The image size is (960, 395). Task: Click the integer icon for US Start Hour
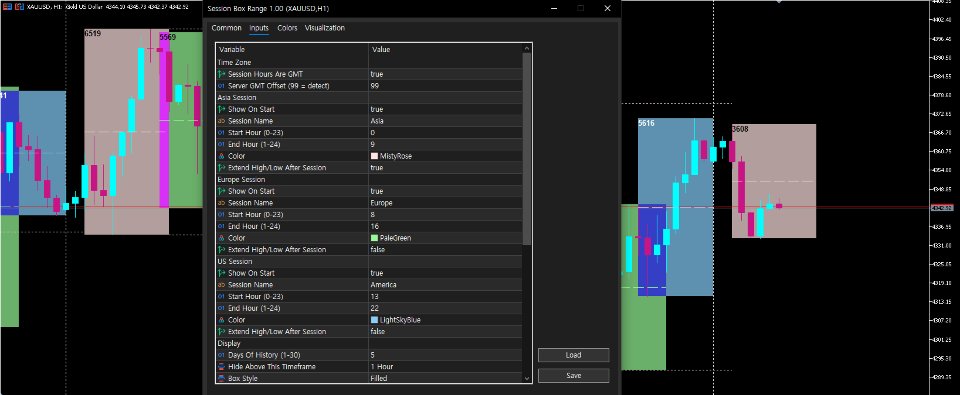[222, 296]
